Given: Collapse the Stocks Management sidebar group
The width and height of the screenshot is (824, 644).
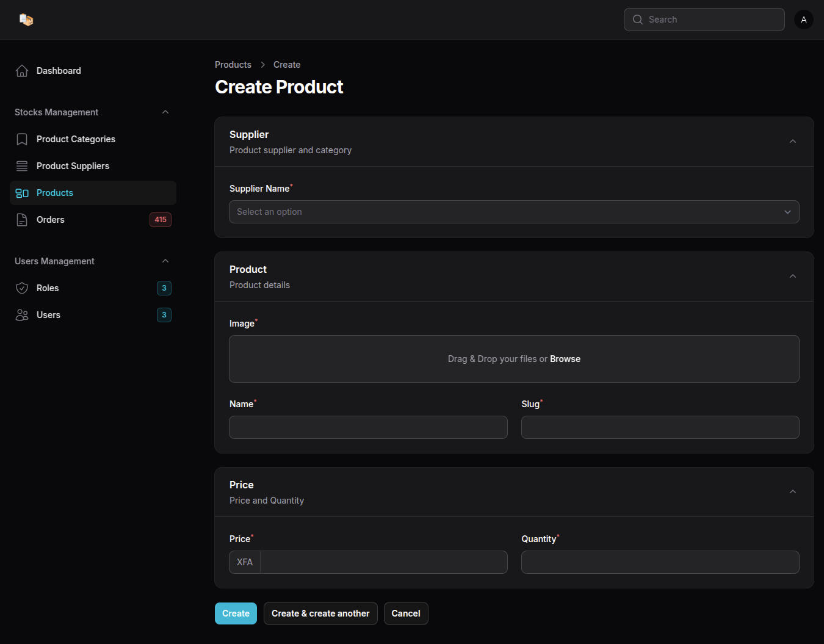Looking at the screenshot, I should [x=165, y=112].
